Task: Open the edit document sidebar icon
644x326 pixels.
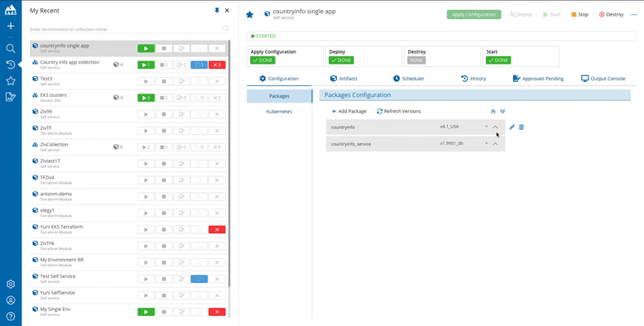Action: pyautogui.click(x=11, y=97)
